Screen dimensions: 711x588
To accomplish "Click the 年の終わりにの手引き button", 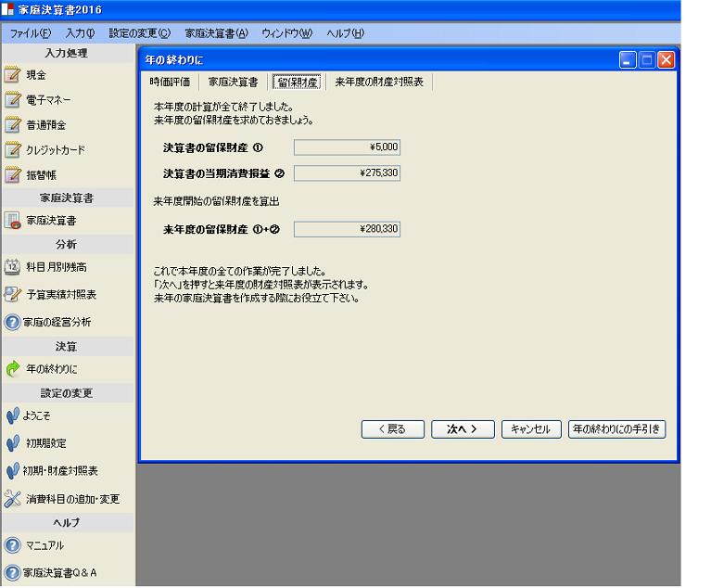I will pos(616,429).
